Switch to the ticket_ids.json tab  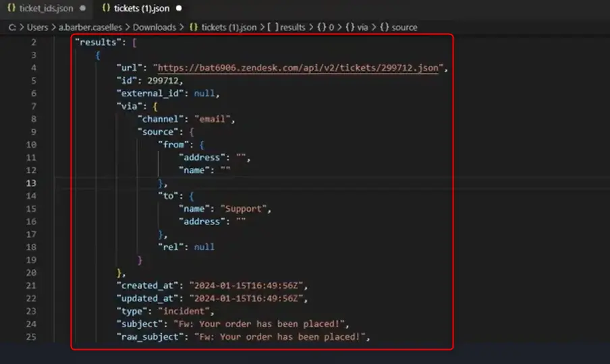pos(46,9)
